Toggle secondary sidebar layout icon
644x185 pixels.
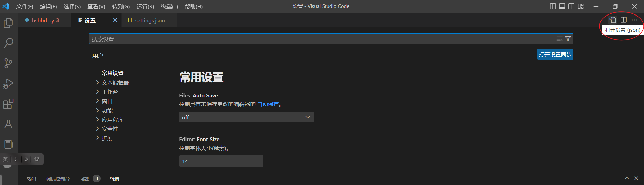tap(571, 6)
